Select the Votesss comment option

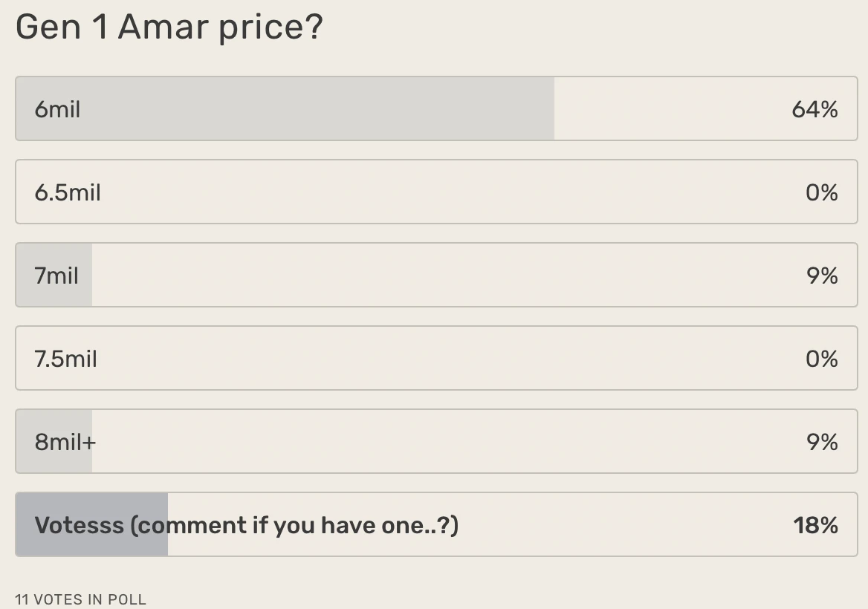[434, 524]
